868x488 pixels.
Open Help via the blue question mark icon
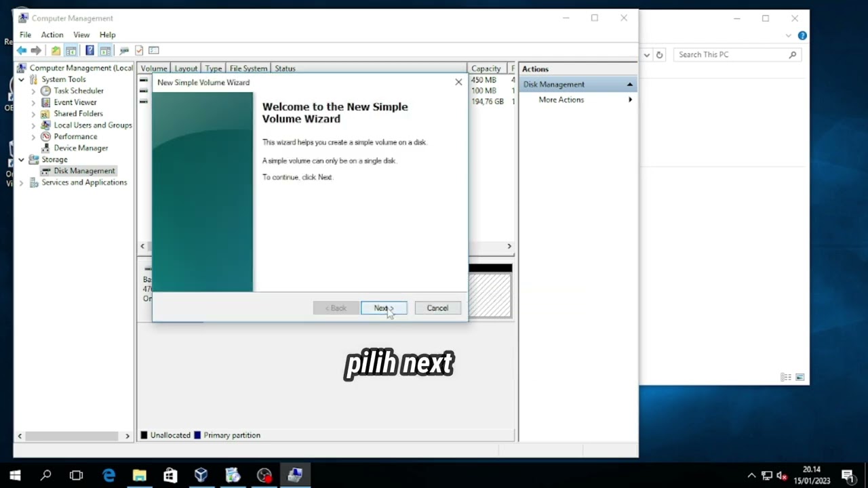pyautogui.click(x=90, y=50)
